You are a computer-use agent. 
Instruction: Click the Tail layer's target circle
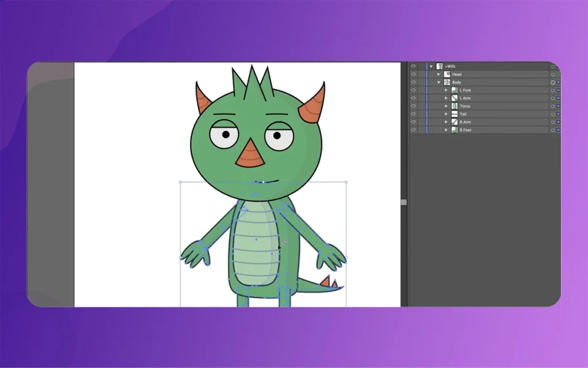coord(552,114)
